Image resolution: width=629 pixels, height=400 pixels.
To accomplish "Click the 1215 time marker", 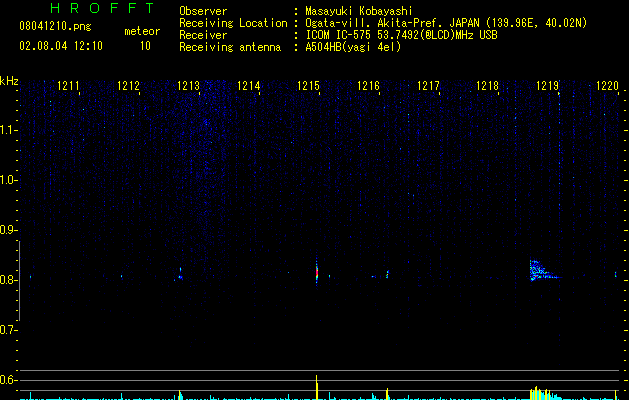I will (308, 86).
